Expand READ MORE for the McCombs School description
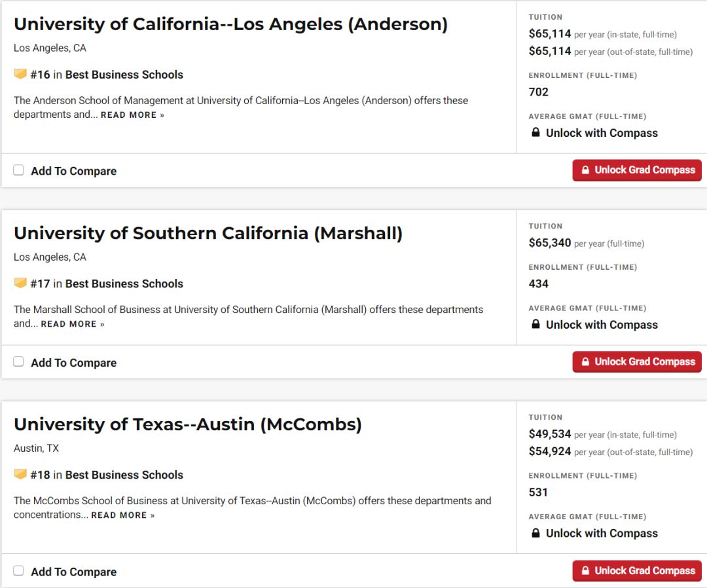Viewport: 707px width, 588px height. click(123, 515)
